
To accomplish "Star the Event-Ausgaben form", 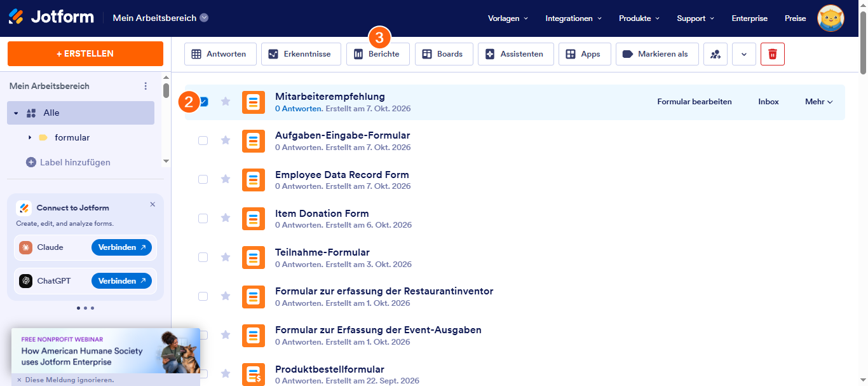I will 226,334.
